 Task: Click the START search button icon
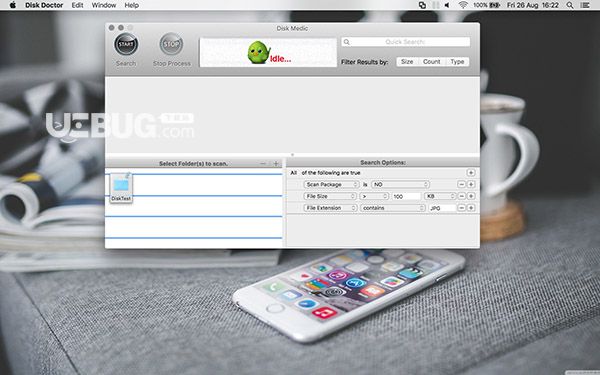(126, 44)
